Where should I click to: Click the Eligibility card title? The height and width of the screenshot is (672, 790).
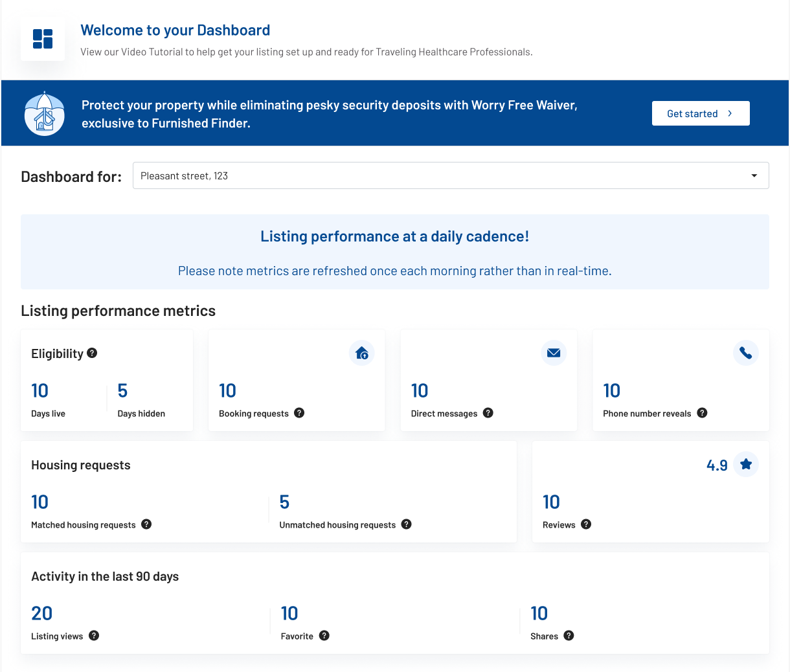57,353
